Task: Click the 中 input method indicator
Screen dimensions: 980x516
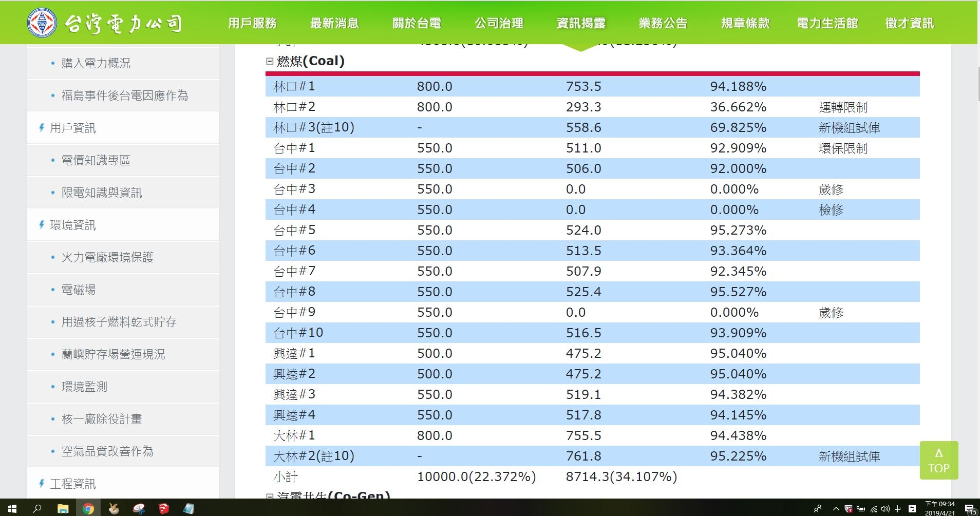Action: tap(897, 509)
